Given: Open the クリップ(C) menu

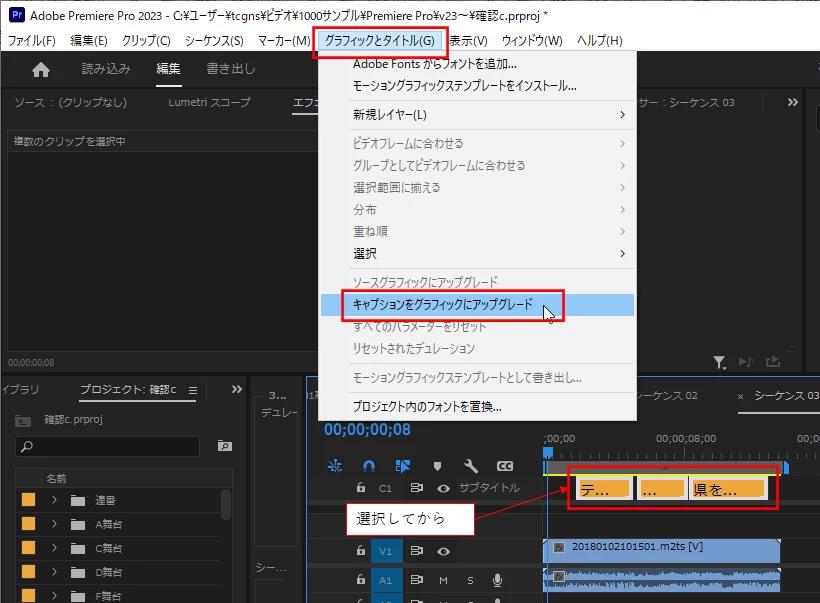Looking at the screenshot, I should [146, 40].
